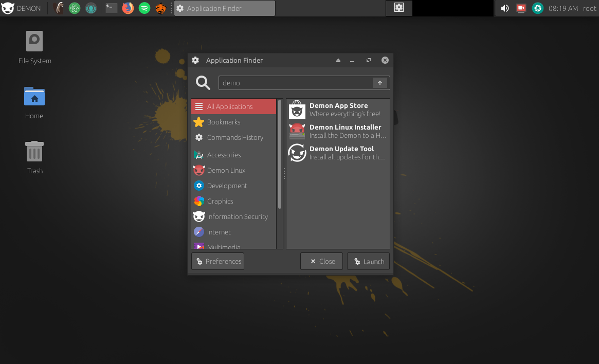
Task: Click the category list vertical scrollbar
Action: (280, 154)
